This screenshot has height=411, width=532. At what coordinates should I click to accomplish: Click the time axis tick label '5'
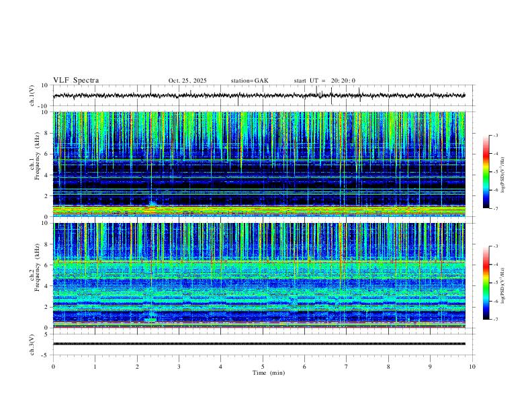263,367
